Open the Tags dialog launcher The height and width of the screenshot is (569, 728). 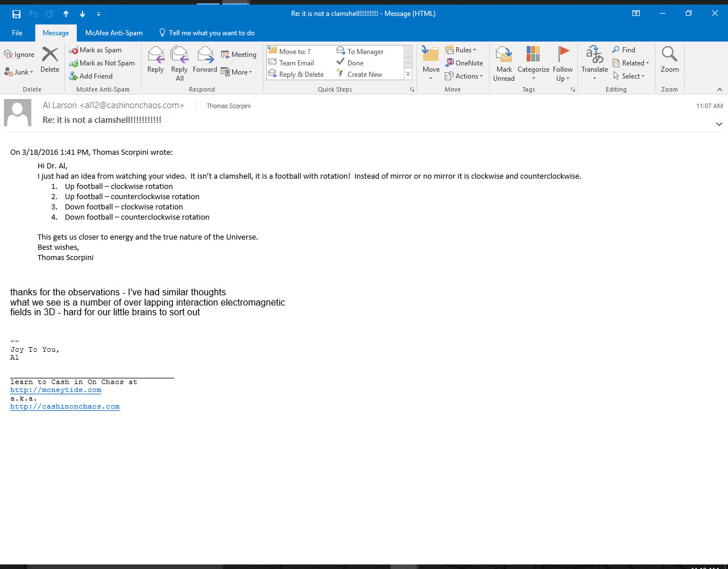(573, 90)
